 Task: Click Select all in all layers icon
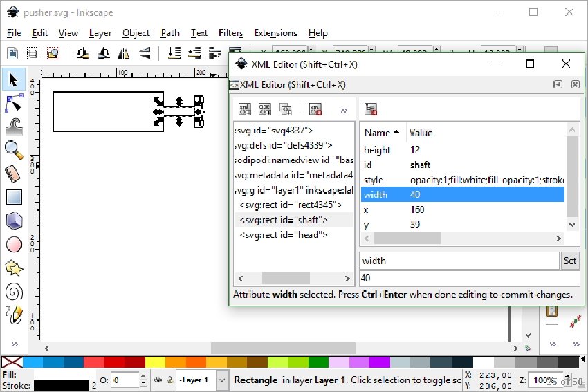pyautogui.click(x=33, y=53)
